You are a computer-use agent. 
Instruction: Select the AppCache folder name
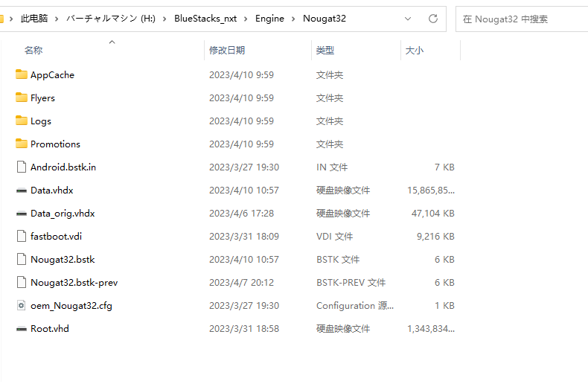pos(53,74)
